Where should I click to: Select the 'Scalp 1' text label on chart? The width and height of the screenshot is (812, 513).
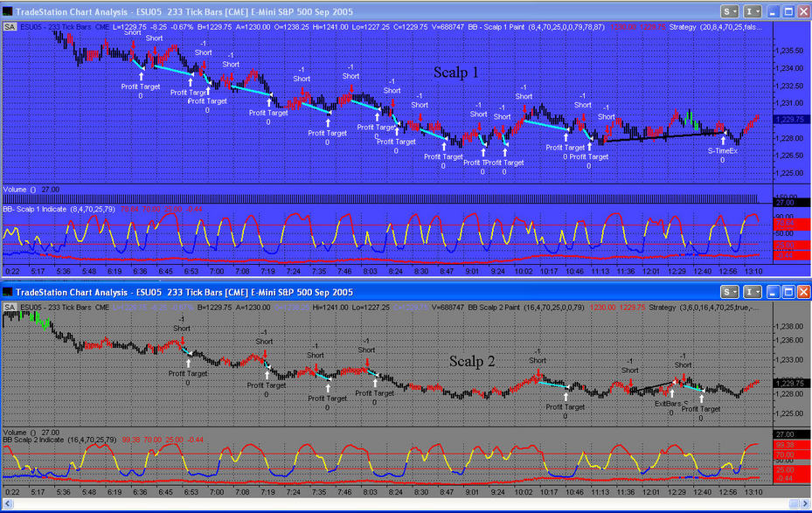pos(455,73)
